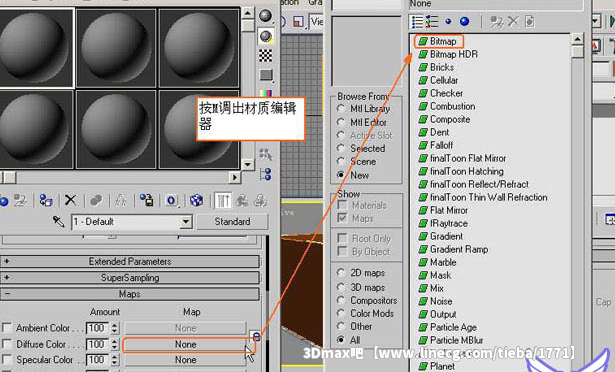Click Put to Library icon
This screenshot has height=372, width=615.
click(x=147, y=201)
